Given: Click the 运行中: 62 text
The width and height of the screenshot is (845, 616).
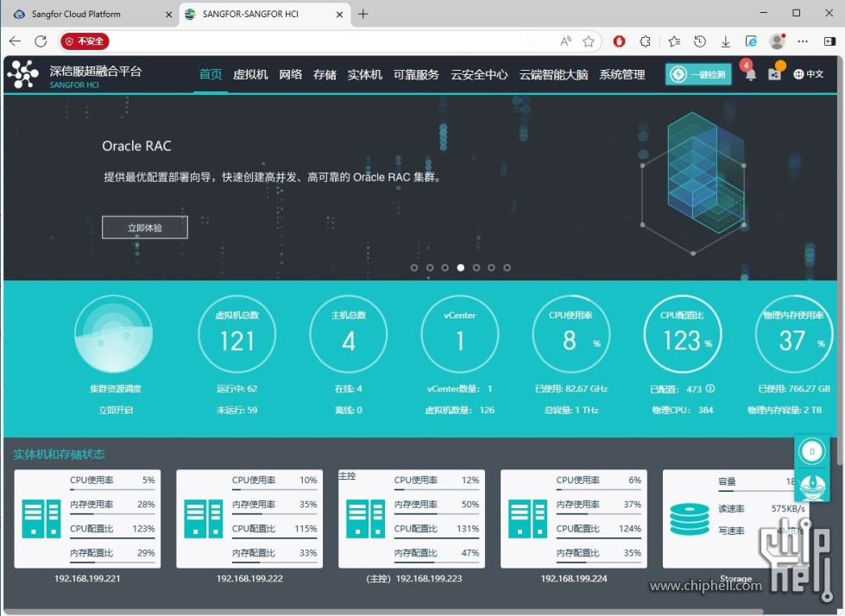Looking at the screenshot, I should pos(237,388).
